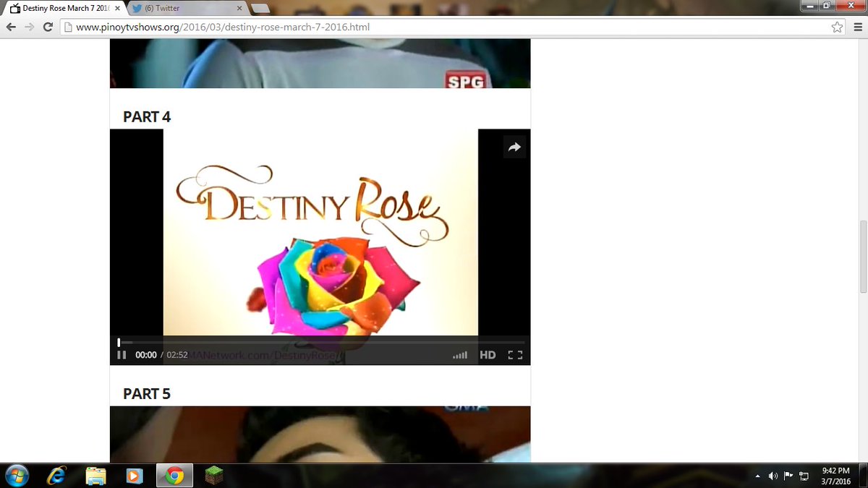Toggle HD quality on the video player
Image resolution: width=868 pixels, height=488 pixels.
pos(488,355)
